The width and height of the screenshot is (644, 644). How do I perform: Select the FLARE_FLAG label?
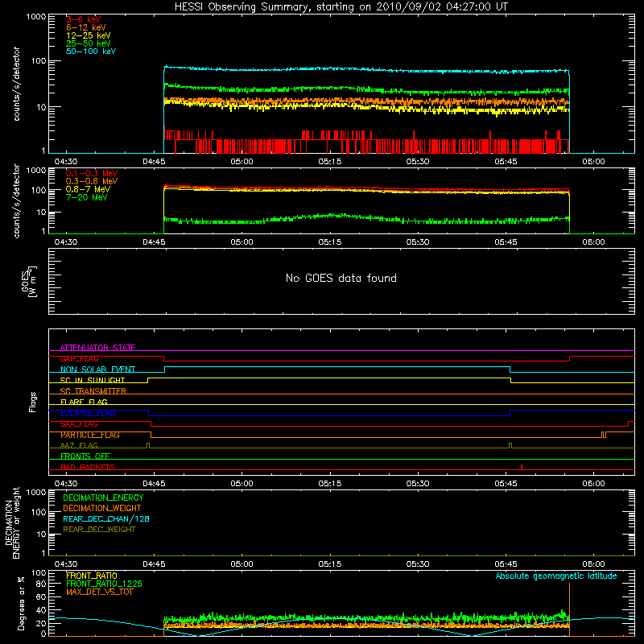[84, 402]
